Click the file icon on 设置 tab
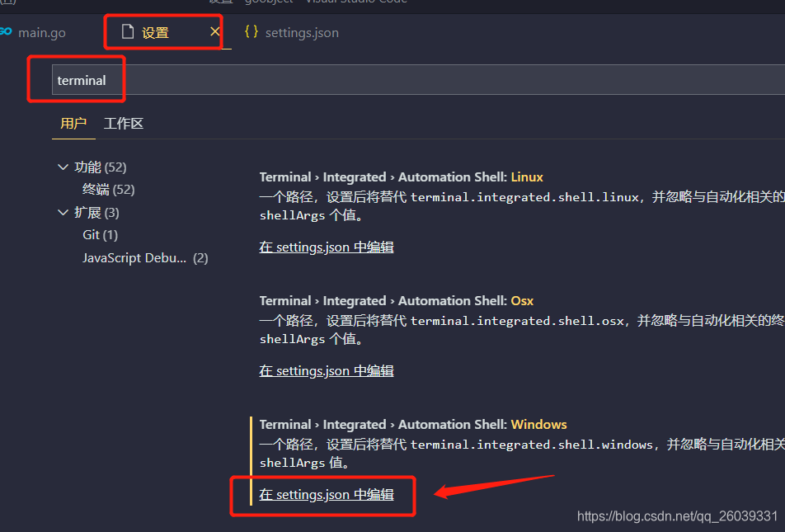Viewport: 785px width, 532px height. coord(128,32)
